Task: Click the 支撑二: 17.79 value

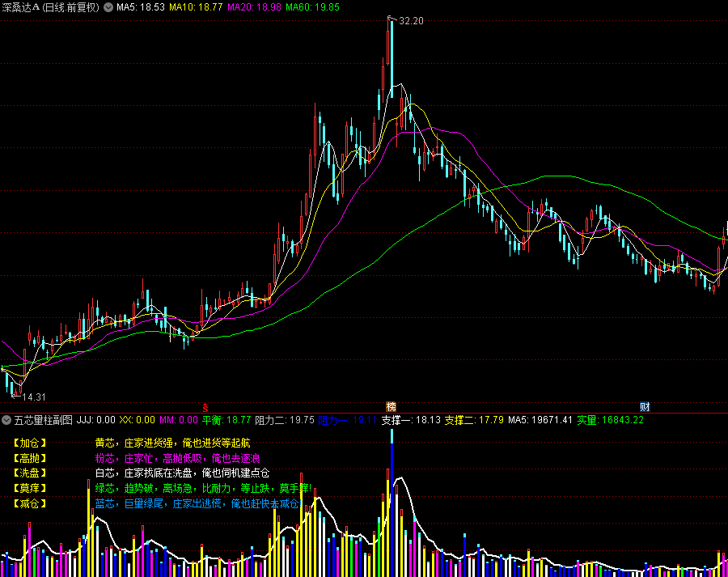Action: click(x=474, y=420)
